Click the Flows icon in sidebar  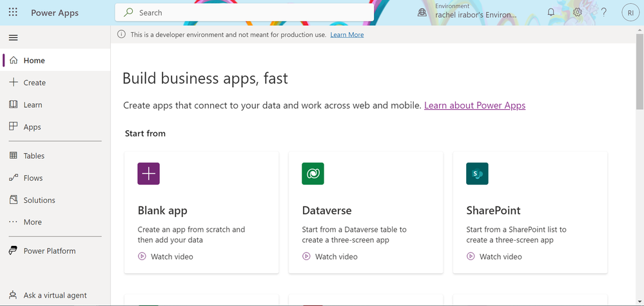14,178
